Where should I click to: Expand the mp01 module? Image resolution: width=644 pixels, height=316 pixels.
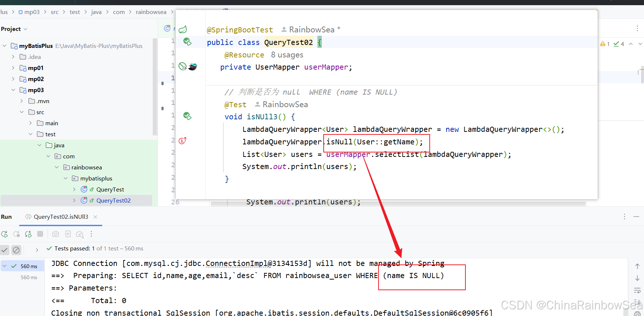point(13,68)
